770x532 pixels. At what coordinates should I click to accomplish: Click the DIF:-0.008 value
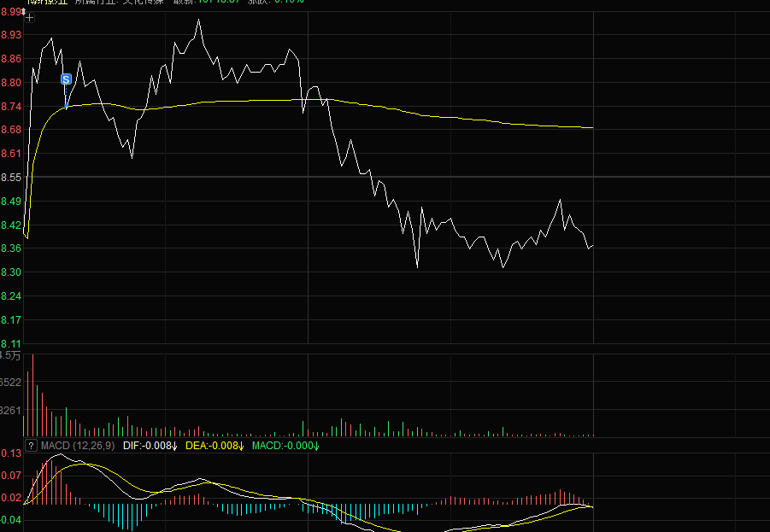[150, 446]
